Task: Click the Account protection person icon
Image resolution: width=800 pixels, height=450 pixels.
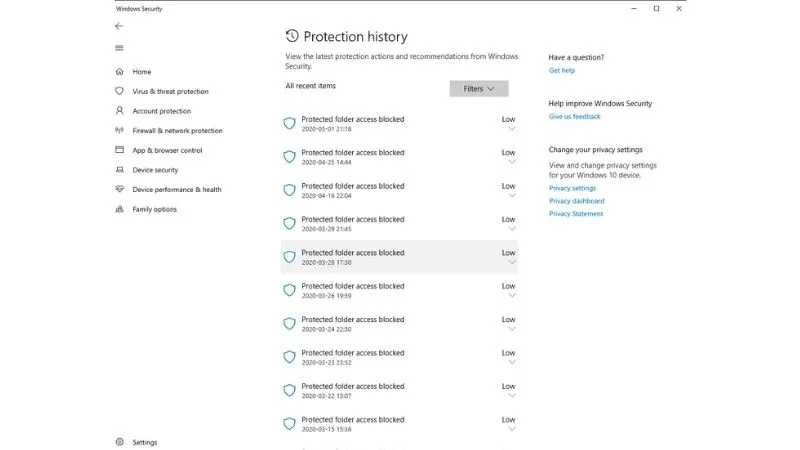Action: pyautogui.click(x=119, y=110)
